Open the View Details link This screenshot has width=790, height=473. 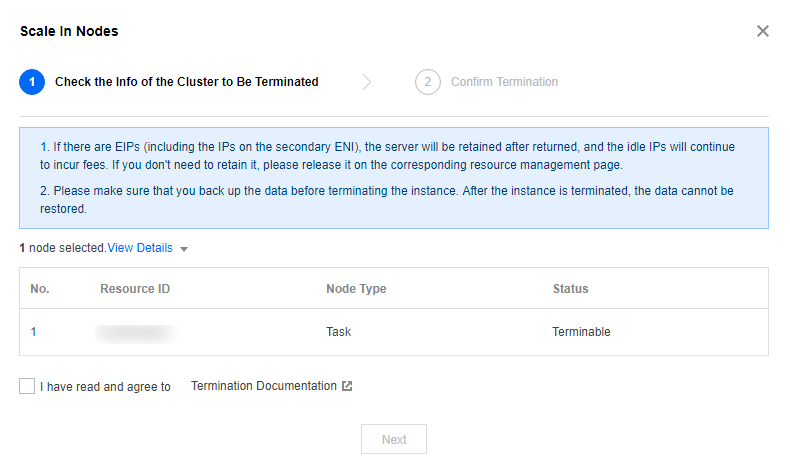pos(140,248)
